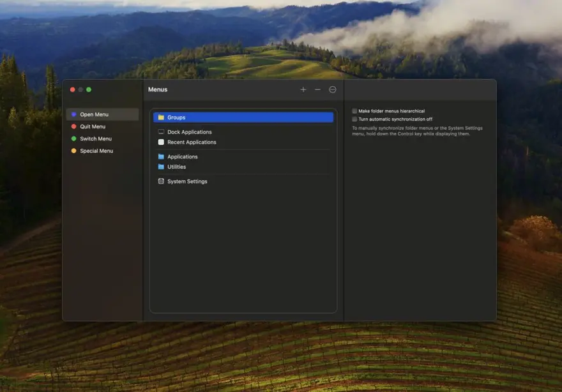The width and height of the screenshot is (562, 392).
Task: Select the System Settings text
Action: pyautogui.click(x=187, y=181)
